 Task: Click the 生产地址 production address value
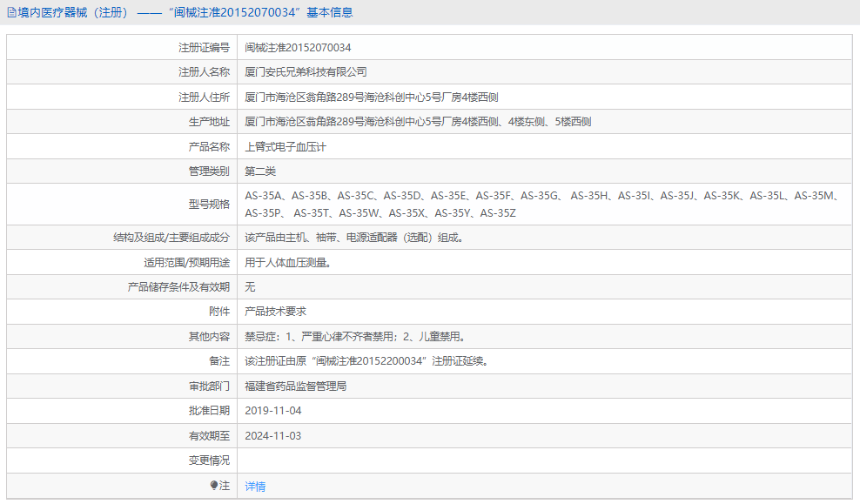click(x=418, y=122)
